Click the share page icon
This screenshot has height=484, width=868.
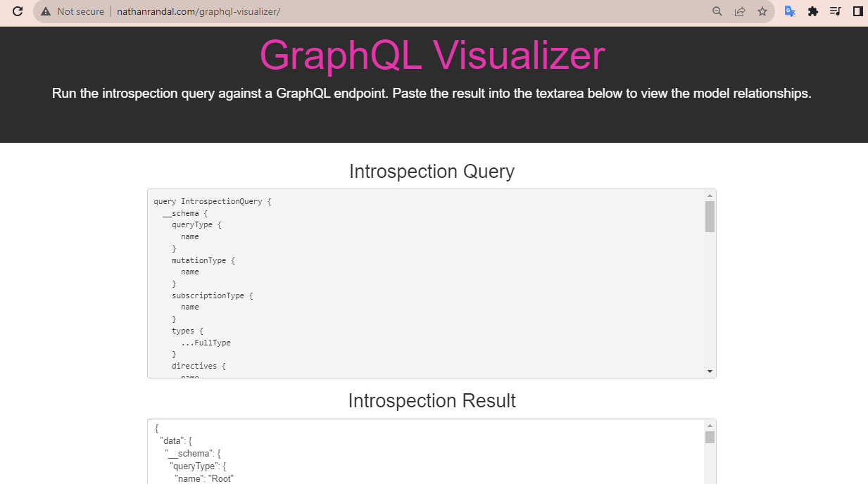coord(740,11)
